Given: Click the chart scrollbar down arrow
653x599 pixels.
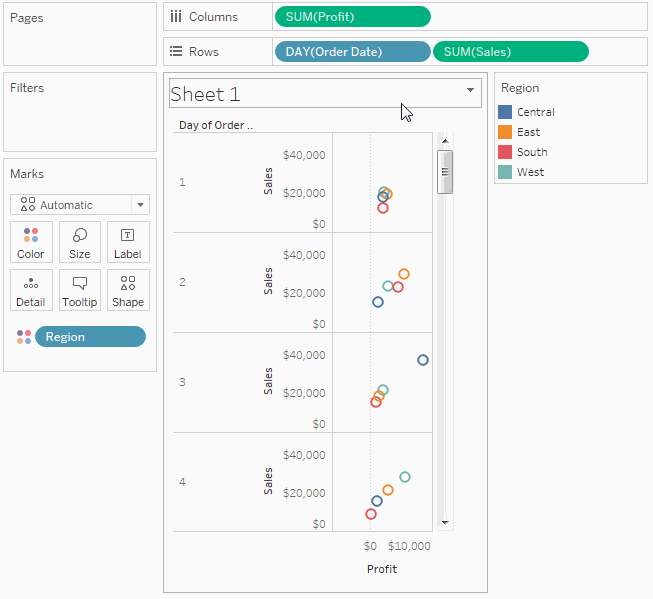Looking at the screenshot, I should point(445,522).
